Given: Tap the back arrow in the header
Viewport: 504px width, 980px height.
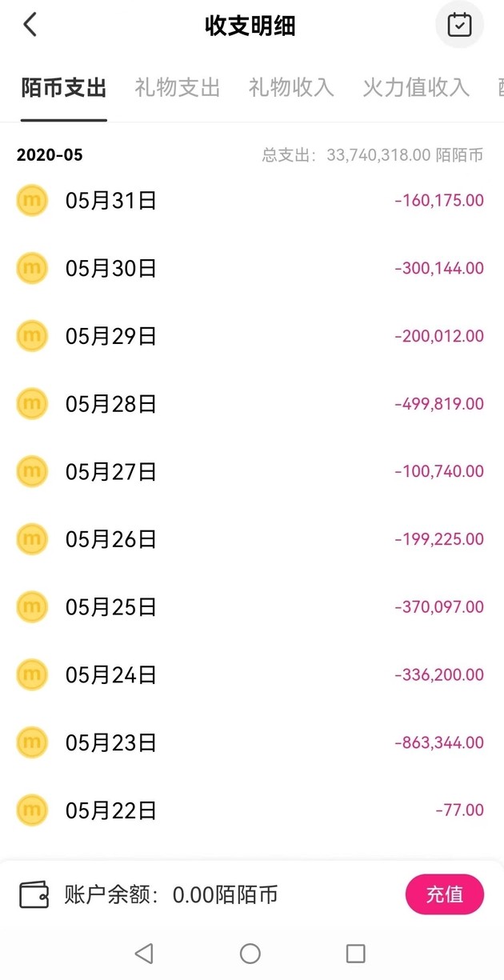Looking at the screenshot, I should click(x=29, y=25).
